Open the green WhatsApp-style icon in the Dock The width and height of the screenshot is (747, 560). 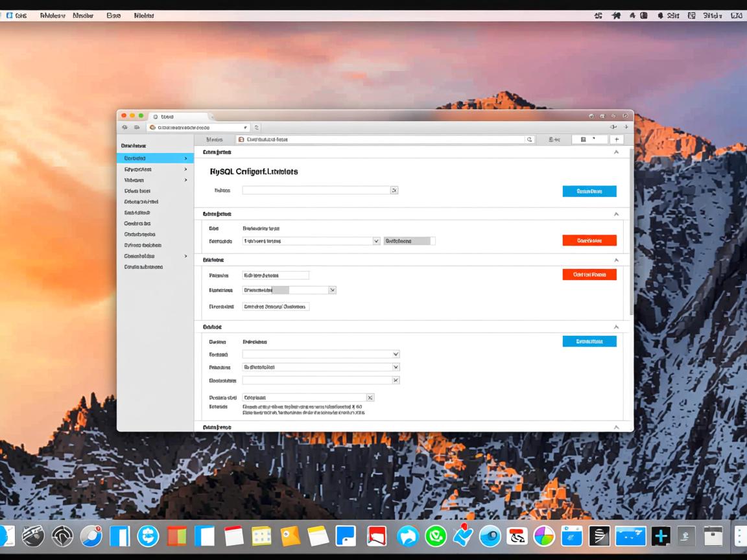[436, 536]
